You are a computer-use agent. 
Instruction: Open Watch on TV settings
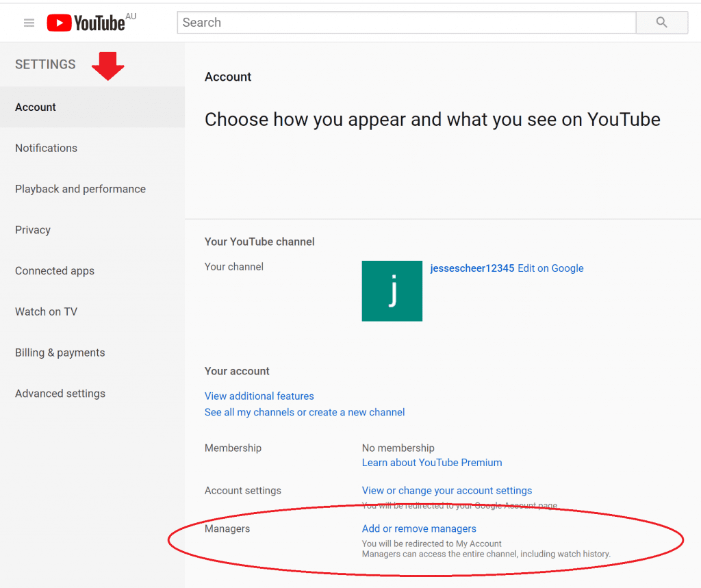pyautogui.click(x=46, y=311)
